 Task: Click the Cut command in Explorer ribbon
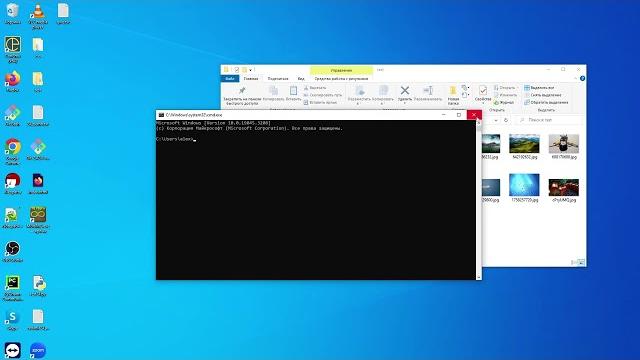[x=315, y=88]
